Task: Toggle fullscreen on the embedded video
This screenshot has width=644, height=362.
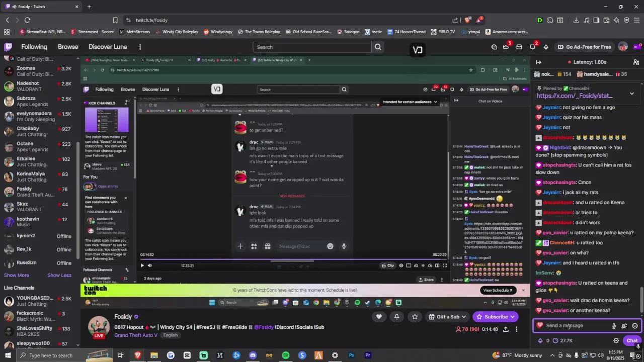Action: [x=444, y=265]
